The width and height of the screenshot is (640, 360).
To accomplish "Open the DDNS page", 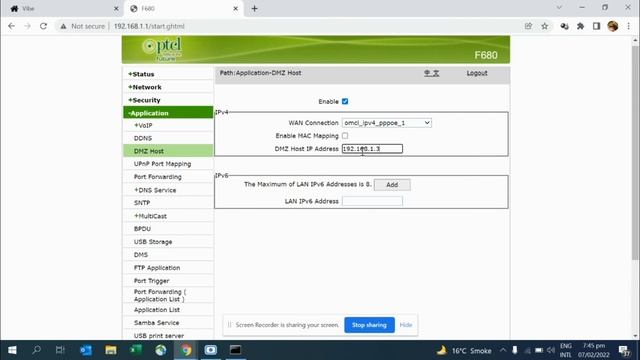I will [x=143, y=138].
